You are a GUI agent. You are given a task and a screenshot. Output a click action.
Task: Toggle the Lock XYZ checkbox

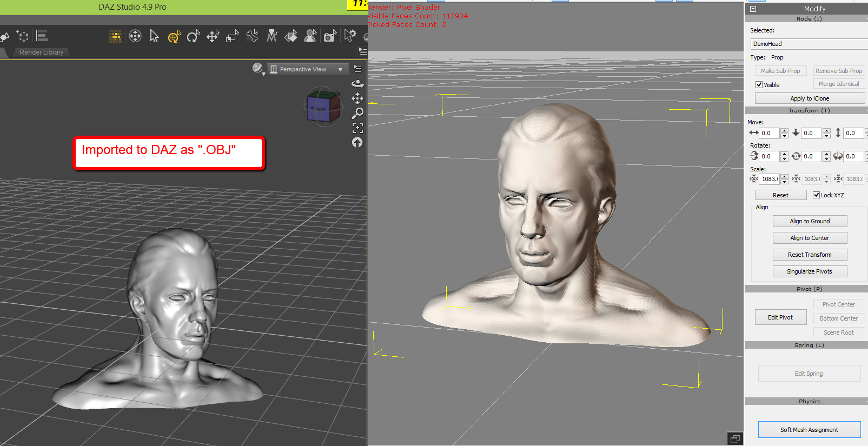click(x=816, y=195)
